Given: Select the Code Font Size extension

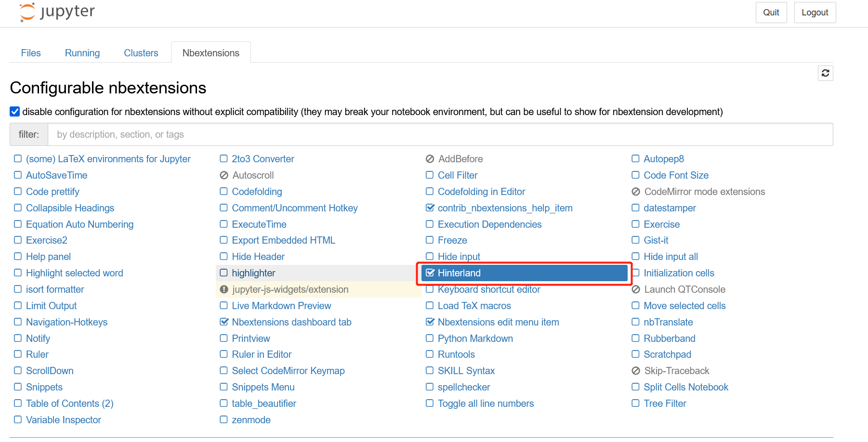Looking at the screenshot, I should point(676,175).
